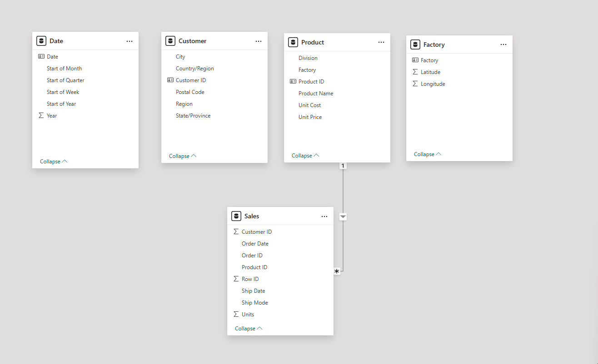
Task: Select the relationship filter direction arrow
Action: [x=343, y=217]
